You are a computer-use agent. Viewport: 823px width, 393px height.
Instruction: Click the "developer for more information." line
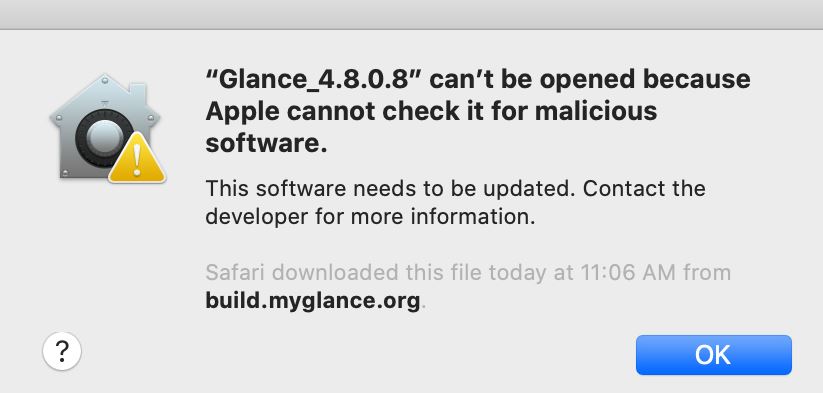370,216
